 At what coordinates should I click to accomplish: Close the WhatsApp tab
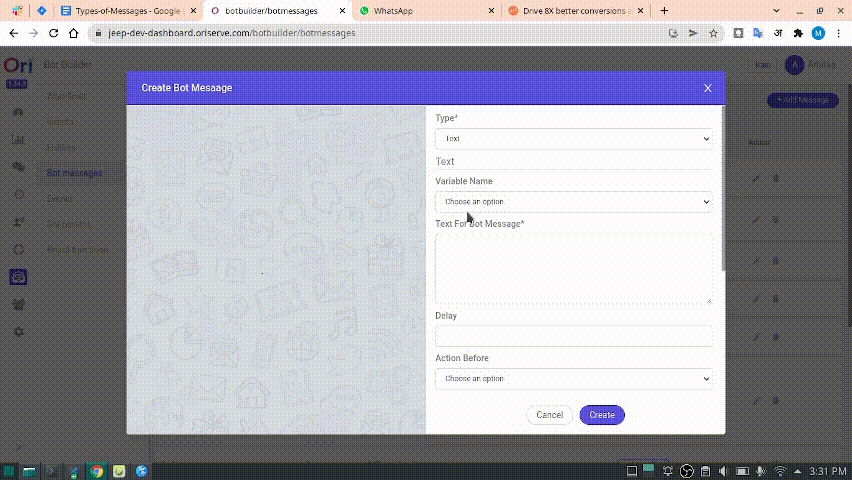click(491, 11)
